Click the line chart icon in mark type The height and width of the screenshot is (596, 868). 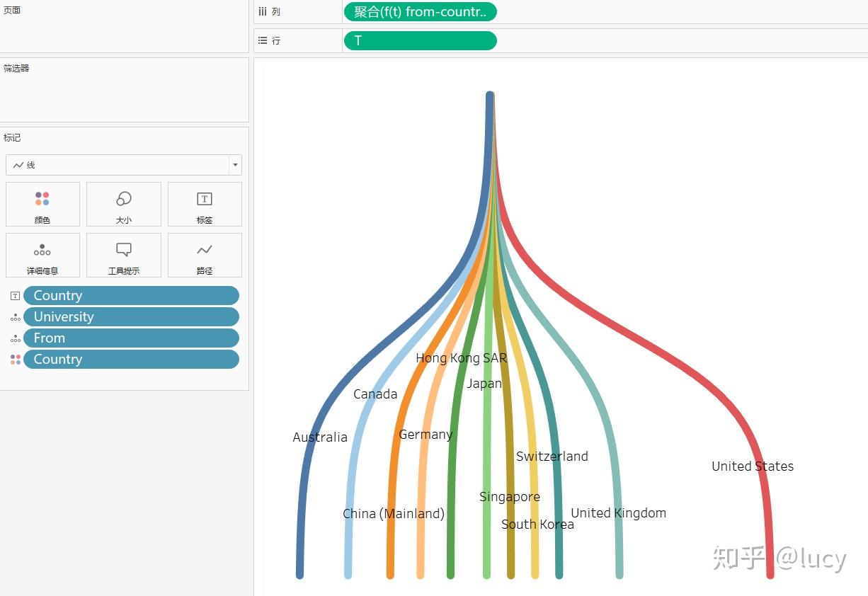18,165
